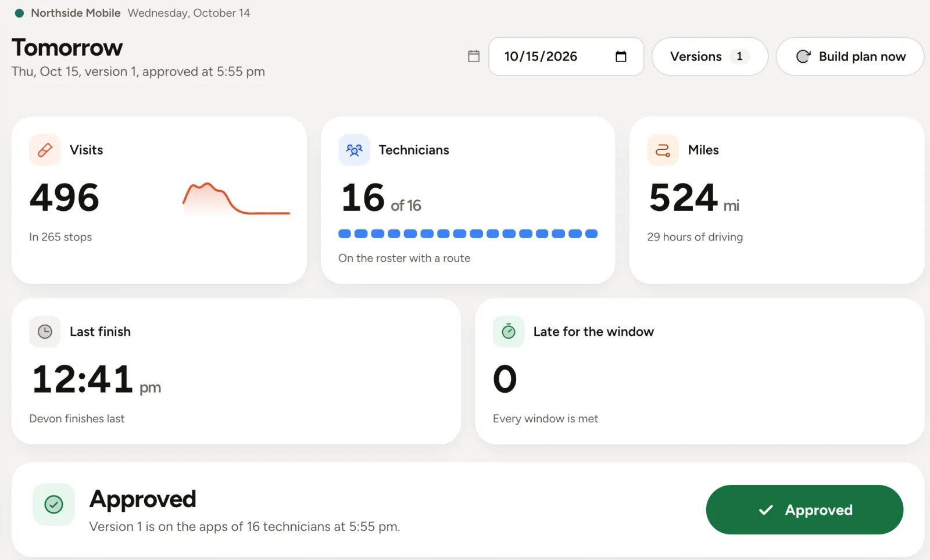Click the 524 mi value
The height and width of the screenshot is (560, 930).
click(x=694, y=198)
